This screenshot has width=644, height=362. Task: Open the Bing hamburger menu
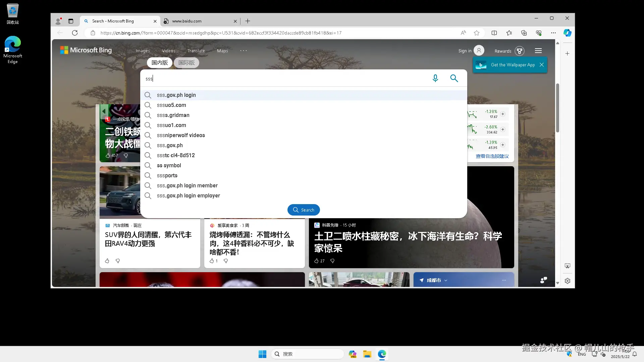click(x=538, y=51)
